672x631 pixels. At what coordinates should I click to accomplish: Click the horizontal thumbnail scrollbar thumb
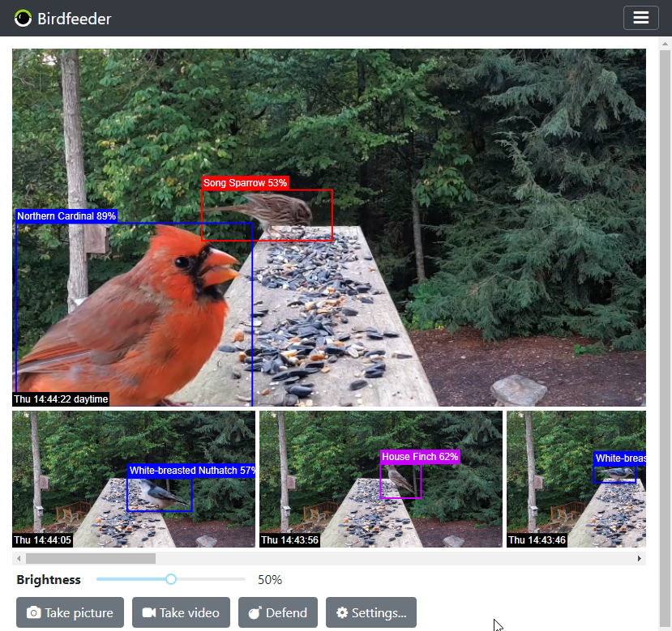coord(90,558)
